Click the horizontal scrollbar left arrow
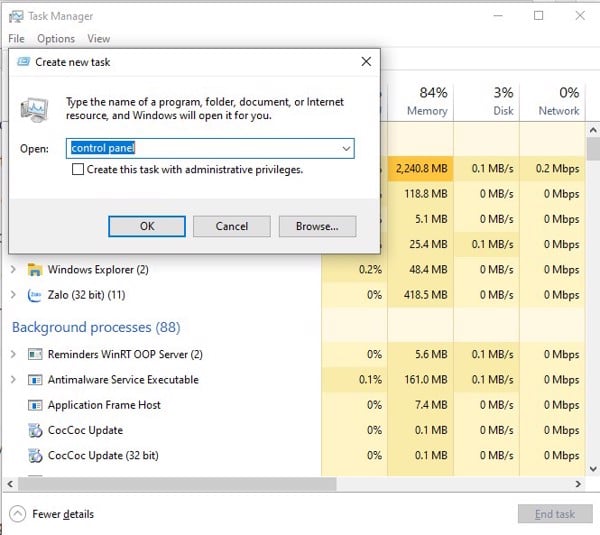600x535 pixels. tap(11, 484)
